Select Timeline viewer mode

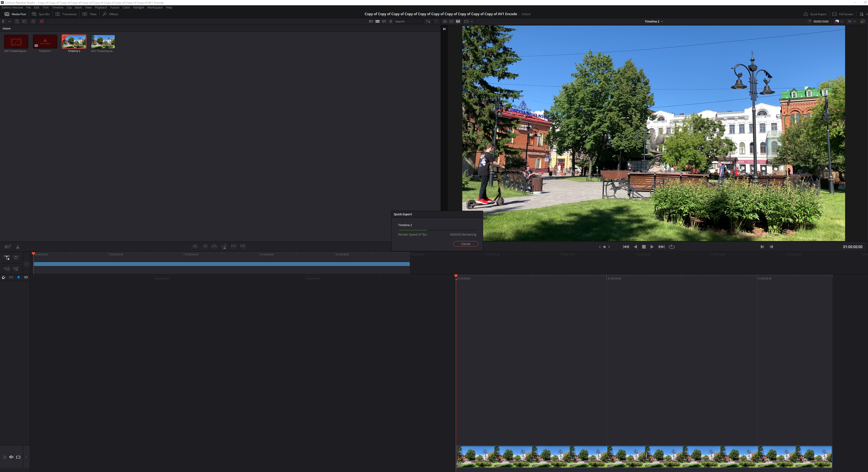458,22
